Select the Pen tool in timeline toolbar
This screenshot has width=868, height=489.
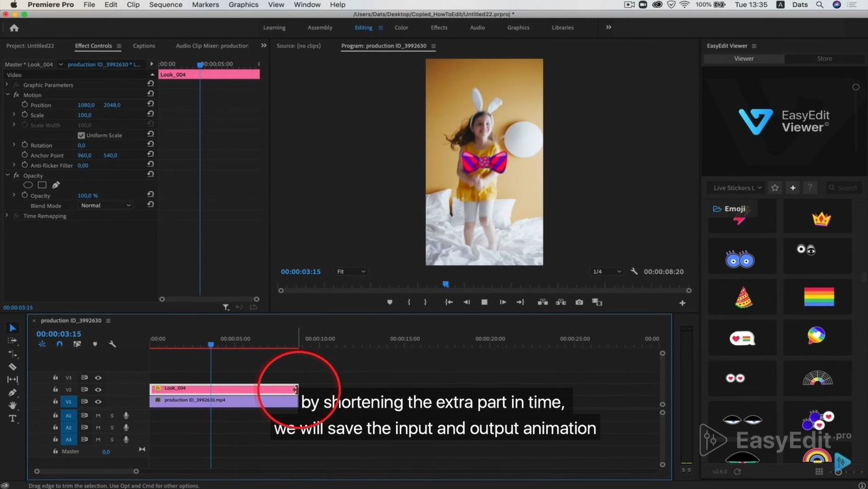click(x=12, y=392)
